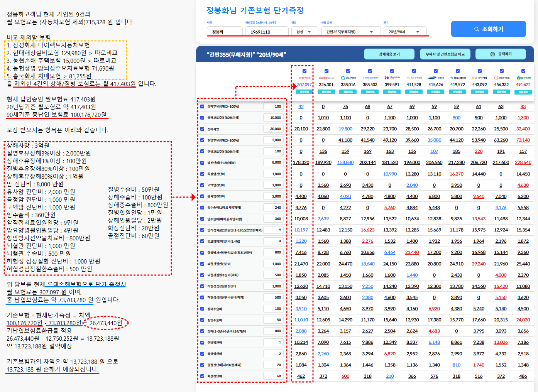538x392 pixels.
Task: Click the name field containing 정봉화
Action: 225,32
